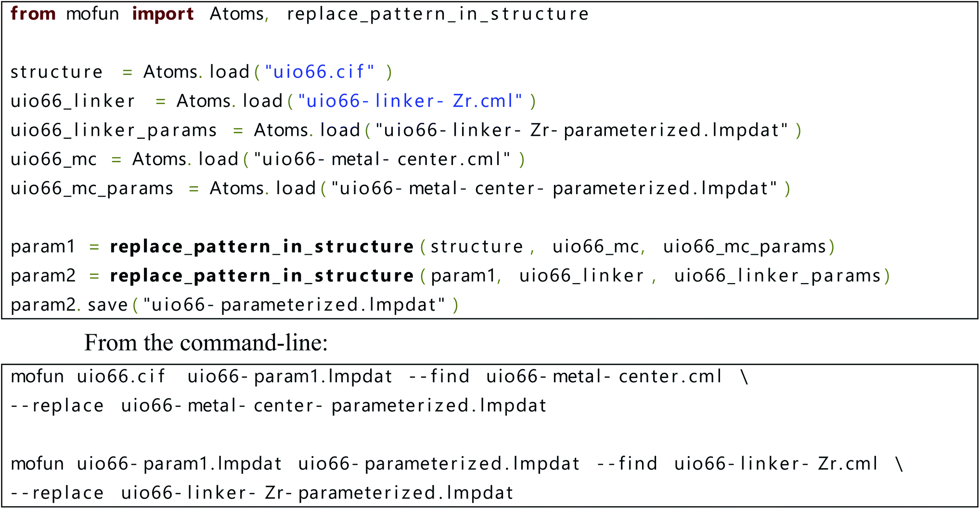Click the "uio66-parameterized.lmpdat" string in save call

point(294,305)
